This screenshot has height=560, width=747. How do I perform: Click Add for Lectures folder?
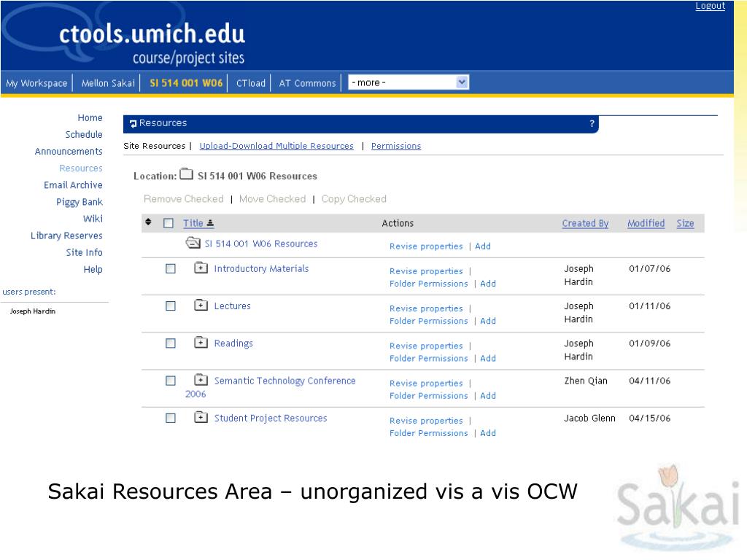tap(488, 321)
